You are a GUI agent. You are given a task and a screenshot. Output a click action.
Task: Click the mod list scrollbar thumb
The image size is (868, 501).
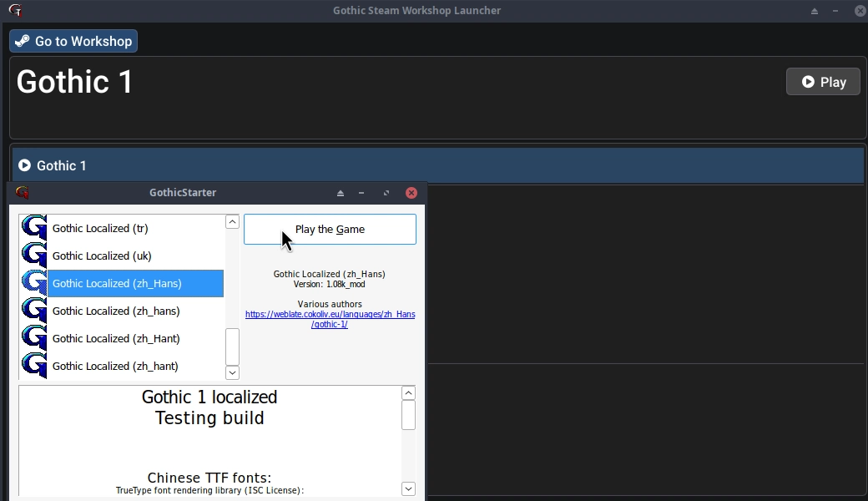[233, 347]
